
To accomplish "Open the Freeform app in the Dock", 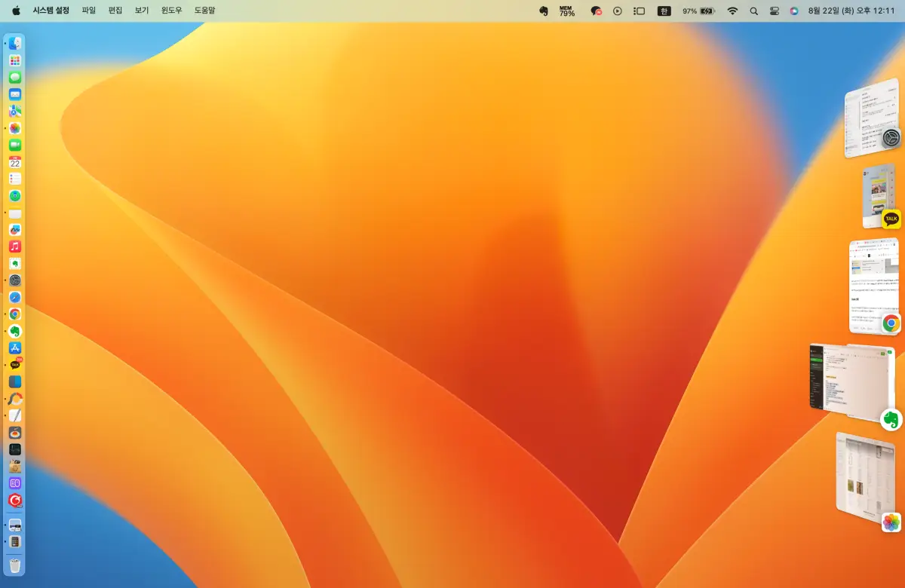I will point(15,229).
